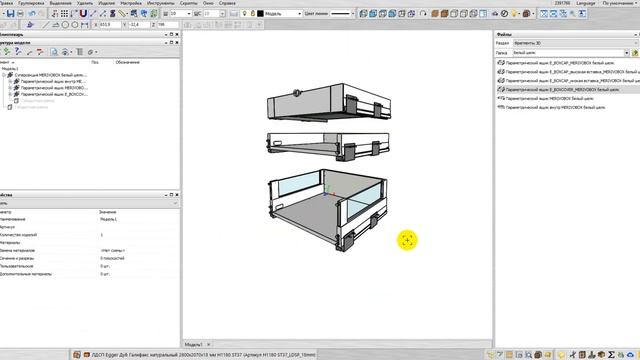Open the black layer color swatch
The image size is (640, 360).
pos(260,13)
